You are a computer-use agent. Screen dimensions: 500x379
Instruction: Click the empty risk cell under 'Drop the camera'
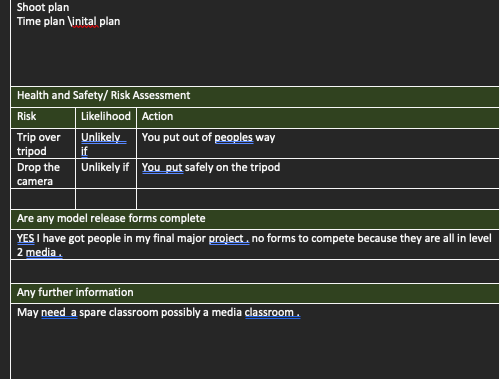(43, 199)
